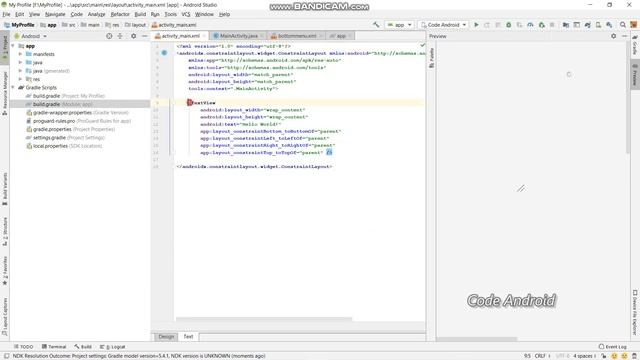The width and height of the screenshot is (640, 360).
Task: Click the Debug app bug icon
Action: (x=509, y=25)
